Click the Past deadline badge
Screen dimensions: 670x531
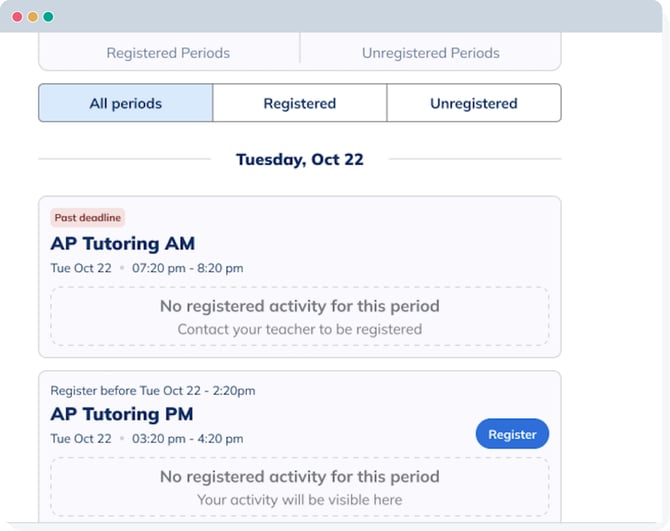coord(87,218)
